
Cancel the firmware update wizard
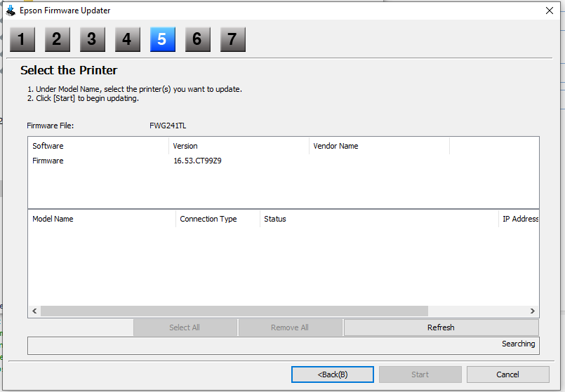[x=507, y=374]
